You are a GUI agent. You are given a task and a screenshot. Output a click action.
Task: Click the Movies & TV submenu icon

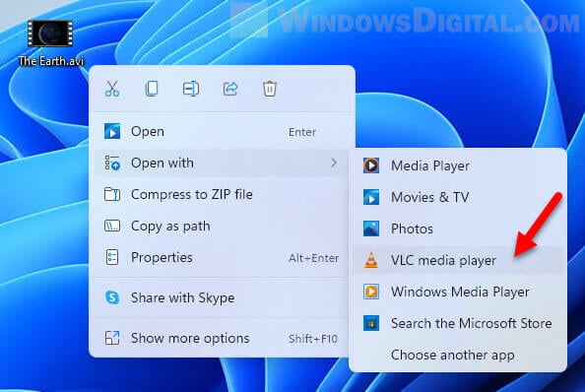[x=371, y=197]
